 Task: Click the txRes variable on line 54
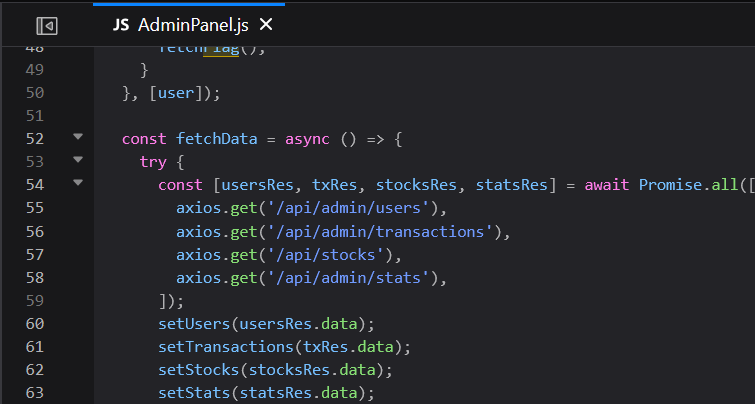335,185
